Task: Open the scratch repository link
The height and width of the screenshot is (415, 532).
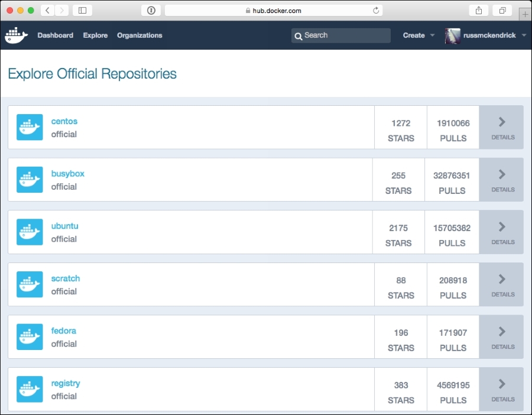Action: 66,278
